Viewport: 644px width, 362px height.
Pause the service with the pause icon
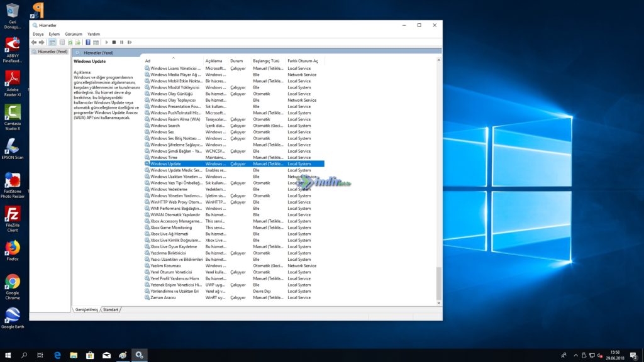(121, 42)
